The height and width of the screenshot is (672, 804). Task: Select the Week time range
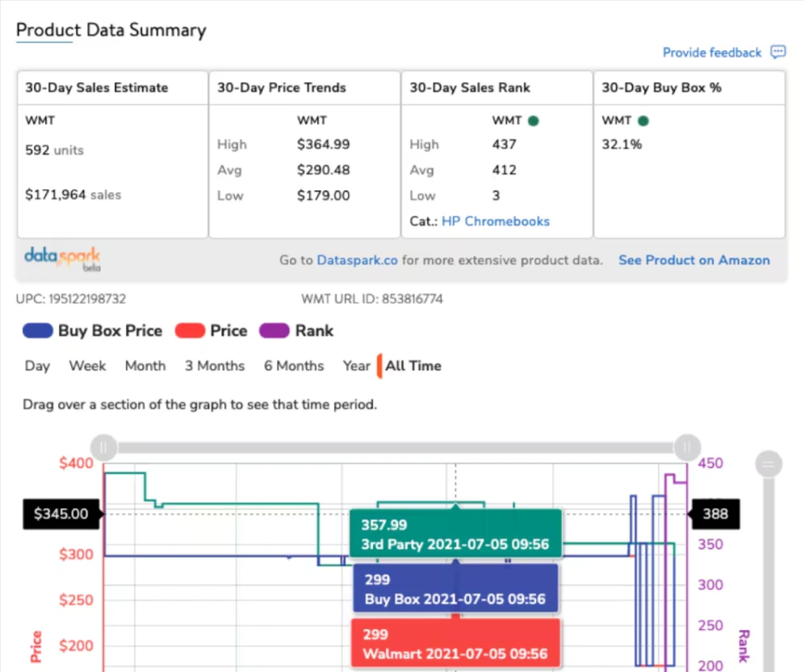click(88, 366)
